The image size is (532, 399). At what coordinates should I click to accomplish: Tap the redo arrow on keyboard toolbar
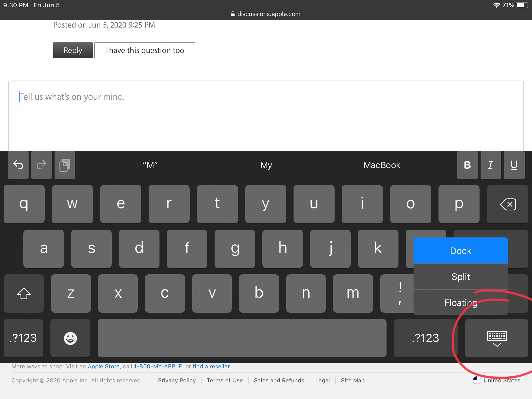pos(41,165)
